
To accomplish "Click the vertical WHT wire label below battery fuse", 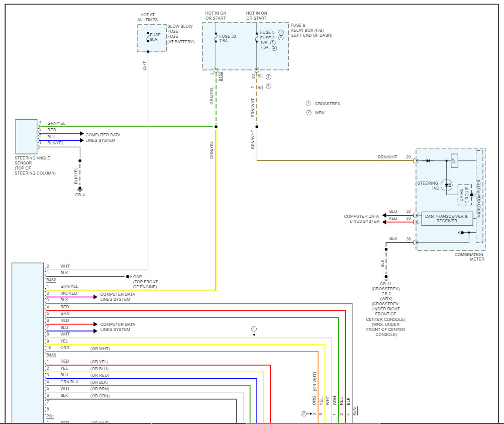I will click(x=145, y=66).
